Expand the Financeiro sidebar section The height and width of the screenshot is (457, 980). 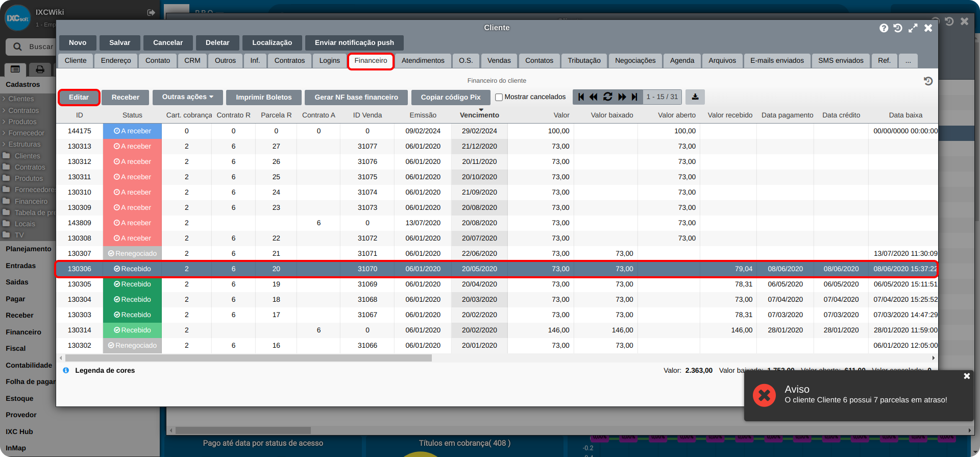(23, 332)
